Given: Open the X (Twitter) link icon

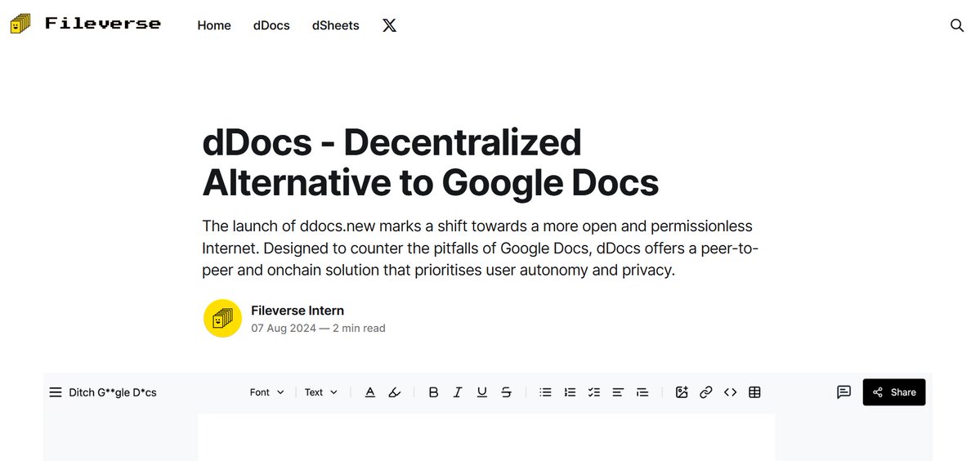Looking at the screenshot, I should click(x=389, y=25).
